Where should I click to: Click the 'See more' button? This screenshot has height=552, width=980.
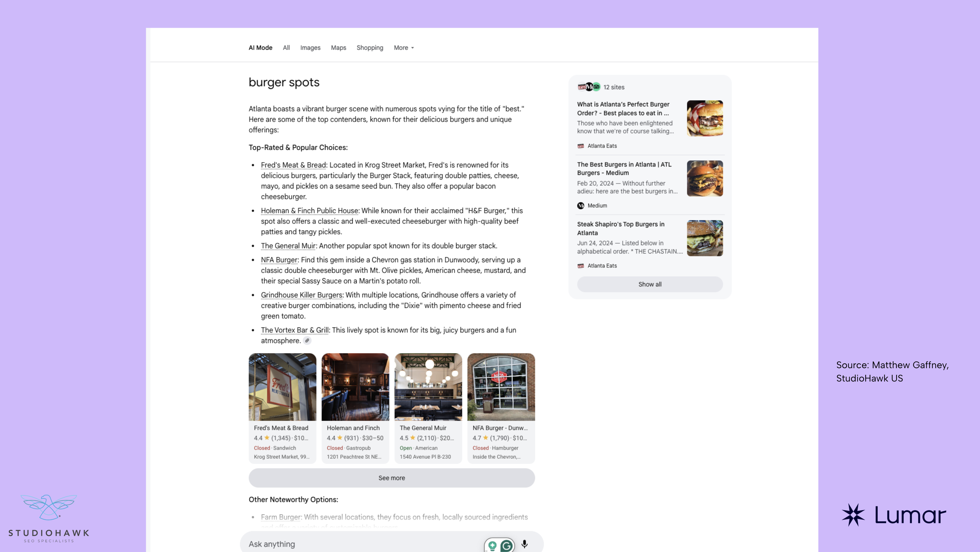click(x=391, y=478)
